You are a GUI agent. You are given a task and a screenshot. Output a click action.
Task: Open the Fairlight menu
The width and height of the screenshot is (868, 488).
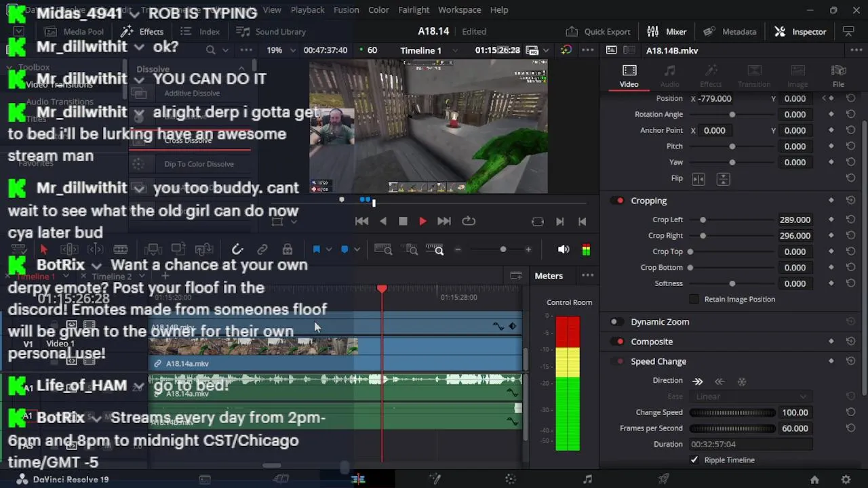[x=414, y=9]
